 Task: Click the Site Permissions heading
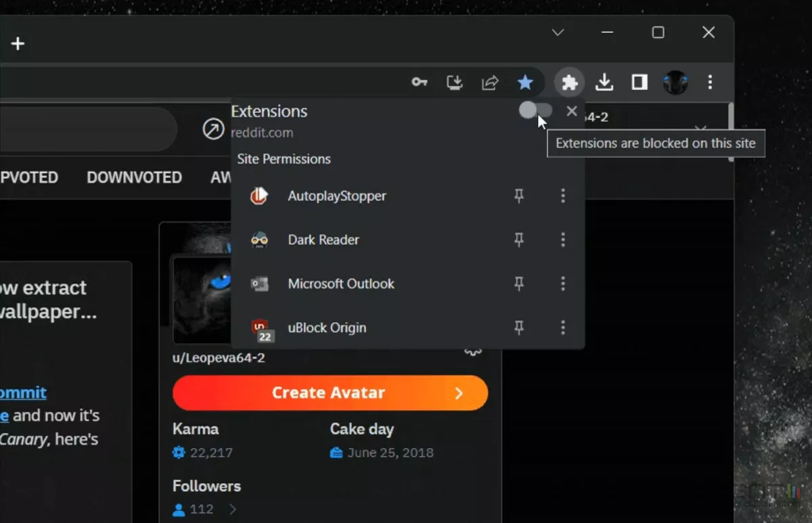284,159
